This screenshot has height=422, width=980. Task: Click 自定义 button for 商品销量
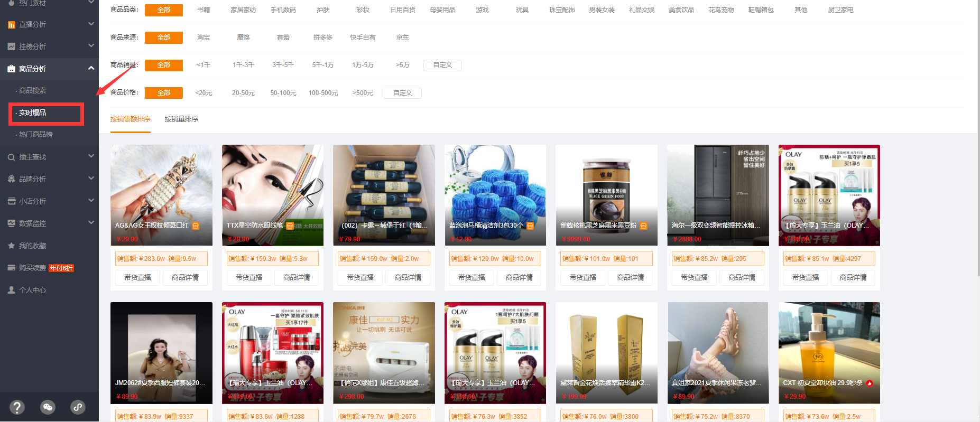point(442,65)
